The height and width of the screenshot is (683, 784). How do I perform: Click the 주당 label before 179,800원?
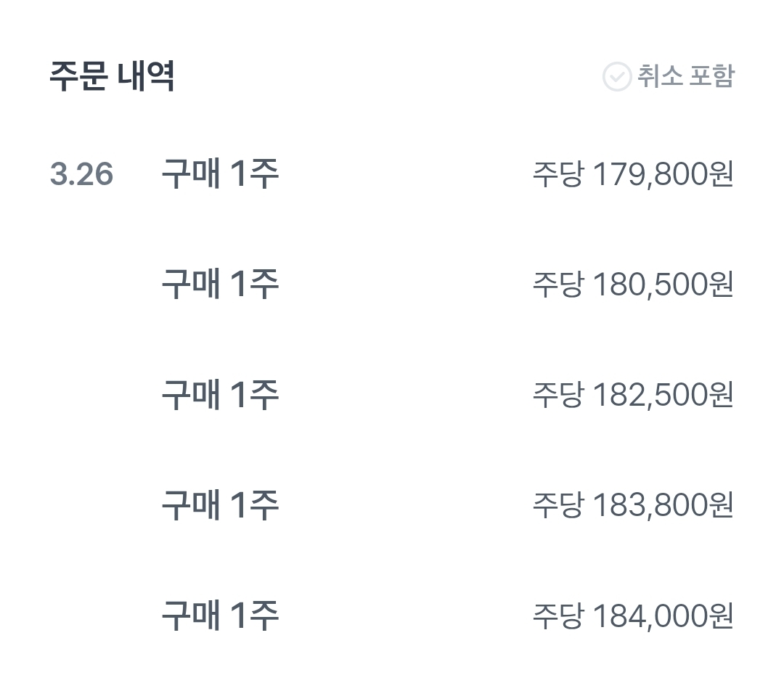558,174
